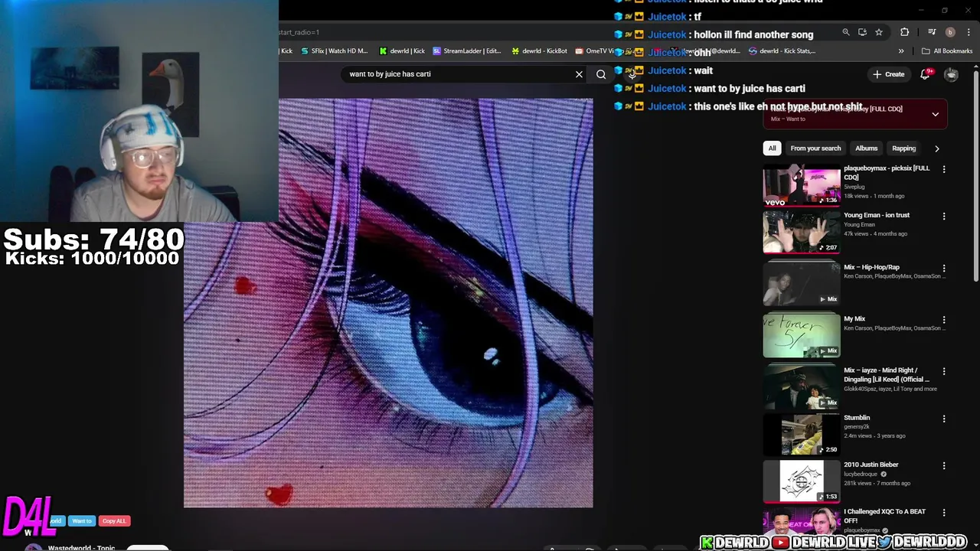The width and height of the screenshot is (980, 551).
Task: Open the YouTube account avatar menu
Action: [951, 74]
